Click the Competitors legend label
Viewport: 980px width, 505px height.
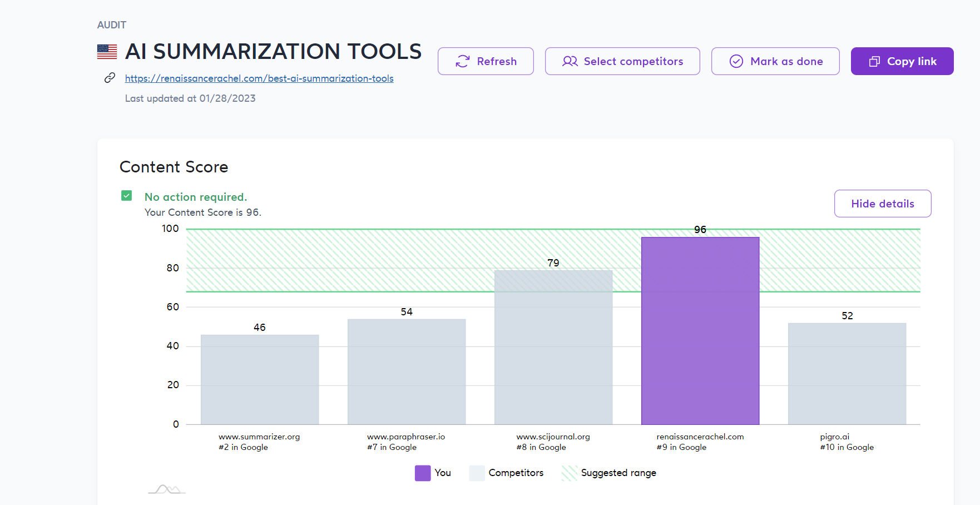pos(516,473)
